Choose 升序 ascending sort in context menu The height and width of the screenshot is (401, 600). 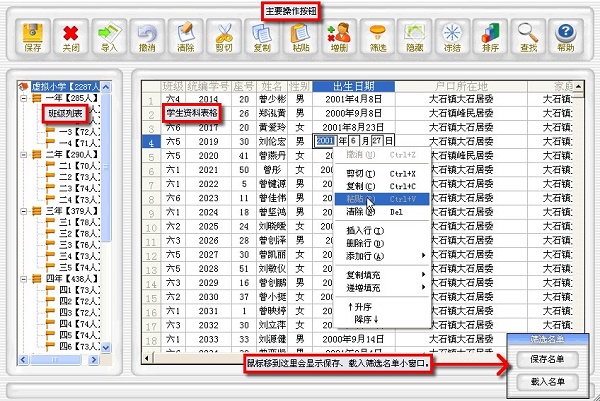pyautogui.click(x=382, y=307)
